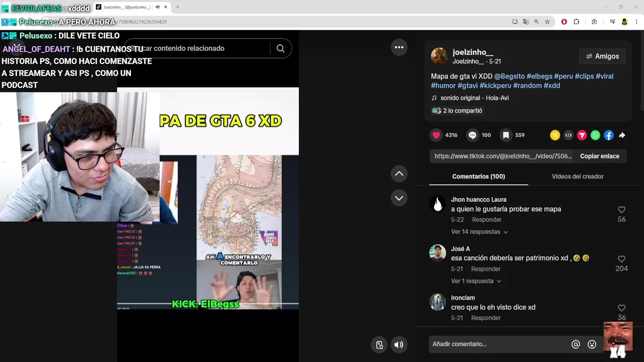This screenshot has width=644, height=362.
Task: Open the media controls toolbar icon
Action: pyautogui.click(x=612, y=22)
